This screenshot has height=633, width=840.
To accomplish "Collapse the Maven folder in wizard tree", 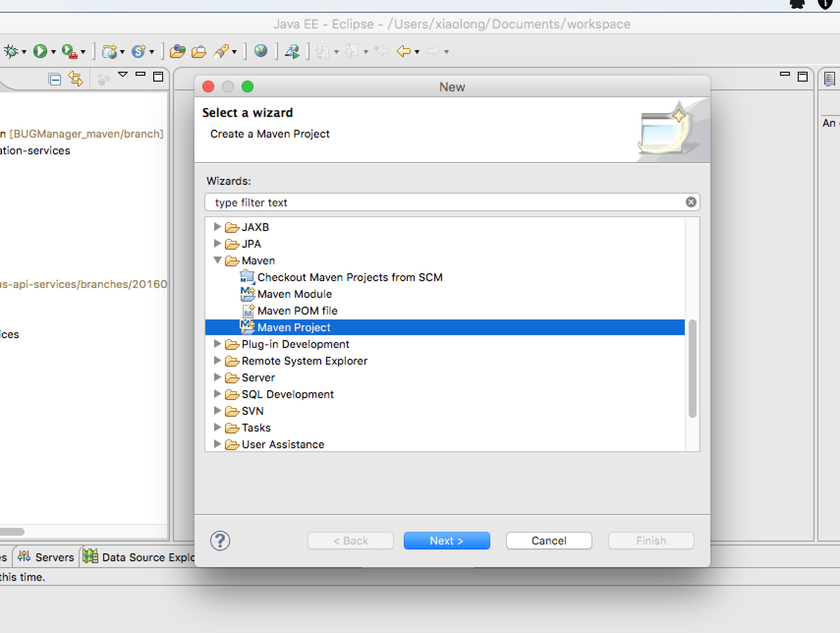I will click(217, 260).
